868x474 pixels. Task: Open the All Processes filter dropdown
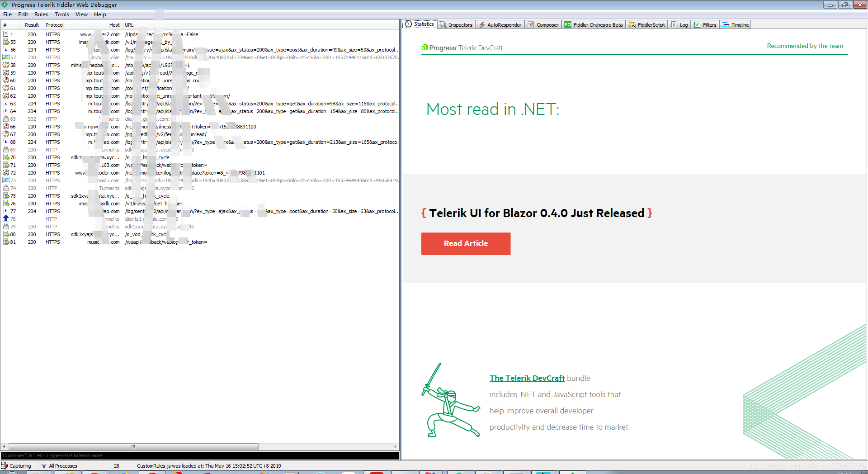59,466
